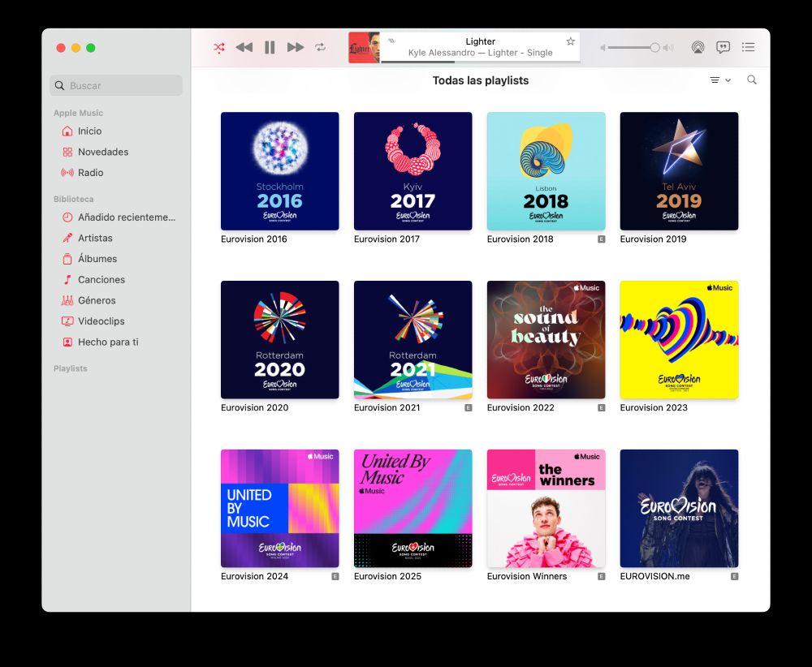Close the Music window with red button
This screenshot has height=667, width=812.
[x=61, y=48]
